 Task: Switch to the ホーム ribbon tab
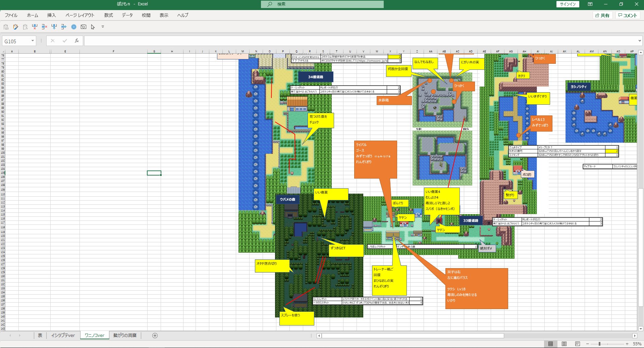click(x=33, y=15)
